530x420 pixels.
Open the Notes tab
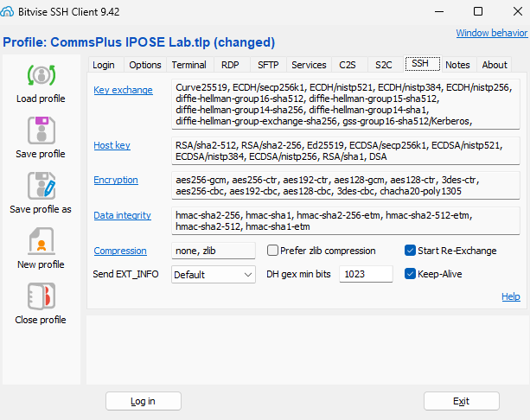click(457, 65)
